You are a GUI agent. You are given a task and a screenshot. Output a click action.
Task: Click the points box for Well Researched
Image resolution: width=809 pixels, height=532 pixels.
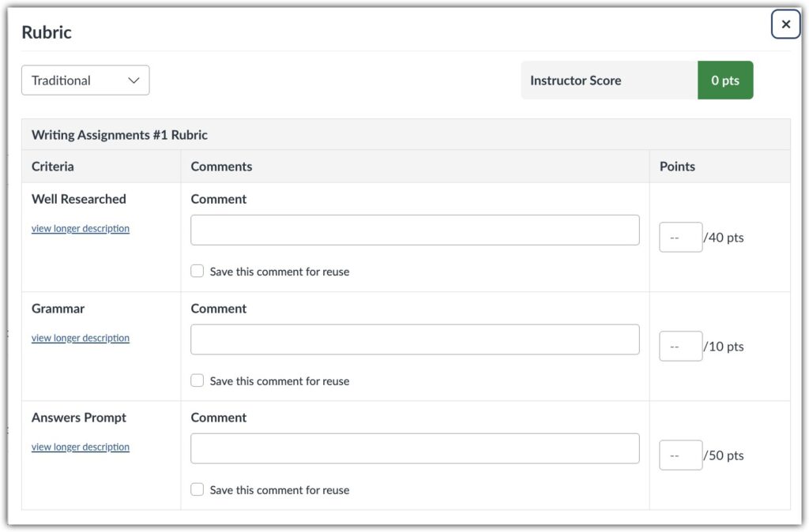click(680, 237)
